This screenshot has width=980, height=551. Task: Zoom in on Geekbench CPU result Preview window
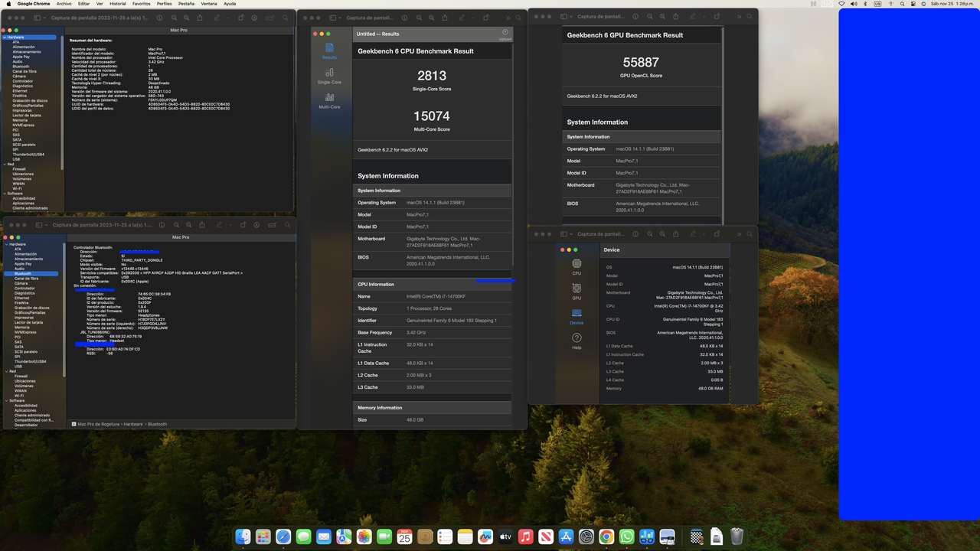(x=431, y=18)
